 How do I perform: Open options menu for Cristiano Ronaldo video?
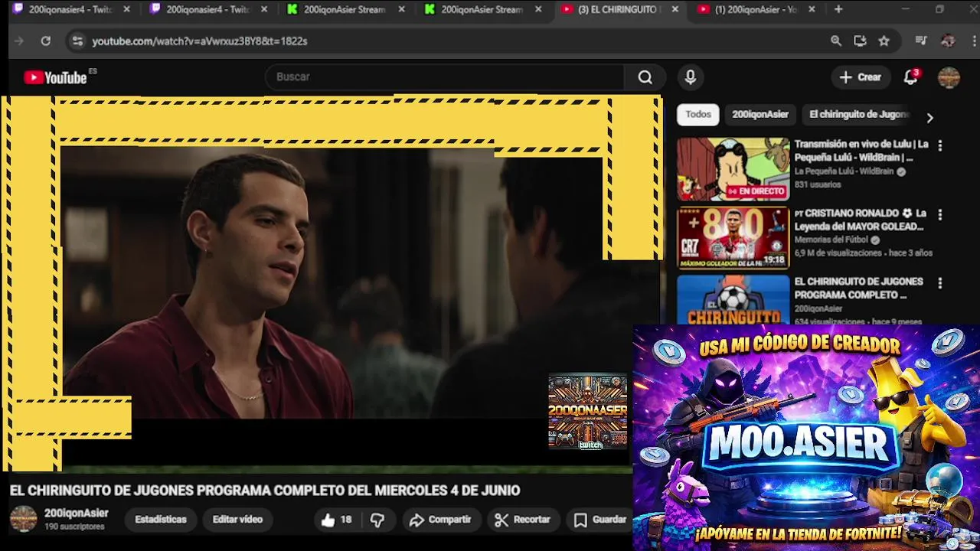click(940, 214)
